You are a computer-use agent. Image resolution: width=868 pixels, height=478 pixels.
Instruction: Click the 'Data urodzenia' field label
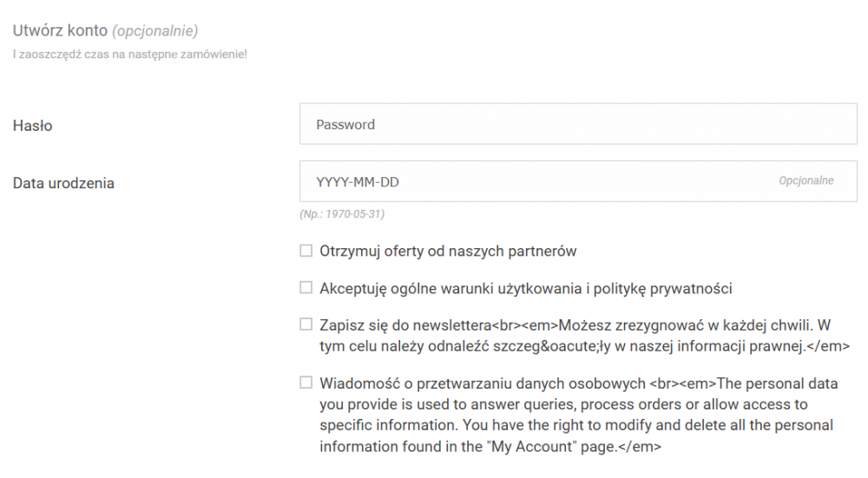[x=63, y=183]
